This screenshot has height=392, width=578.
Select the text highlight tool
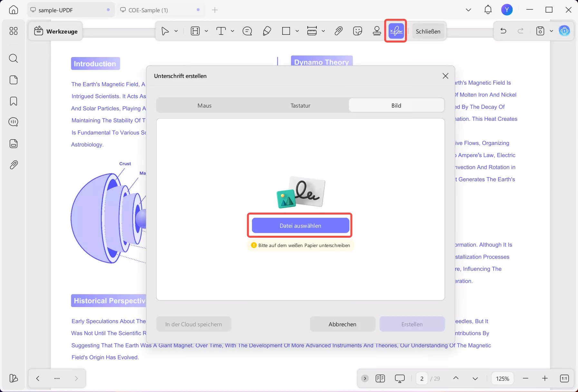click(195, 31)
